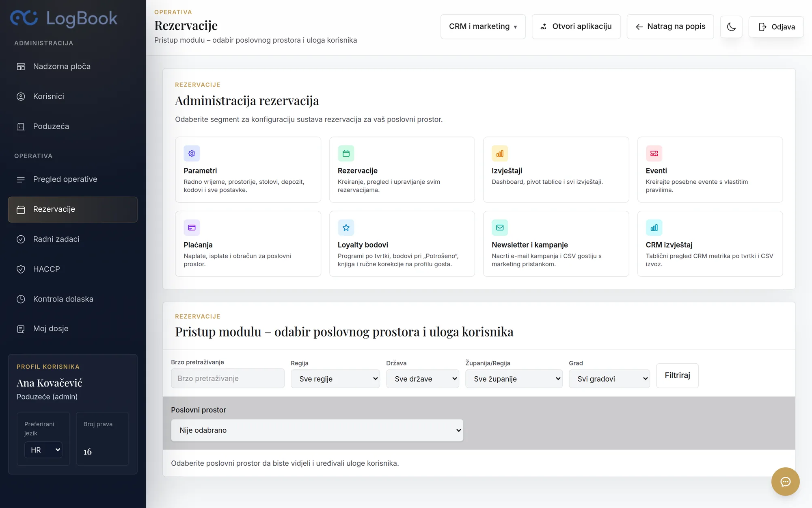Click the Plaćanja credit card icon
Viewport: 812px width, 508px height.
(192, 228)
